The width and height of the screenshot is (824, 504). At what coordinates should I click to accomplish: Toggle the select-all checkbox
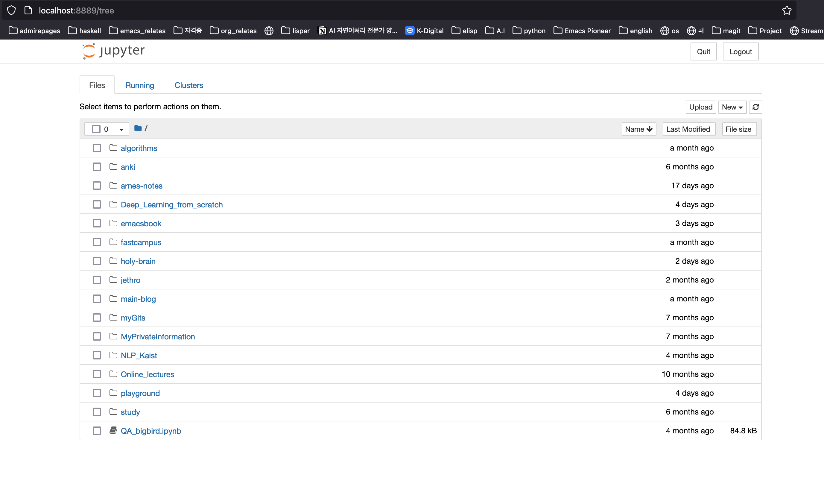(96, 128)
